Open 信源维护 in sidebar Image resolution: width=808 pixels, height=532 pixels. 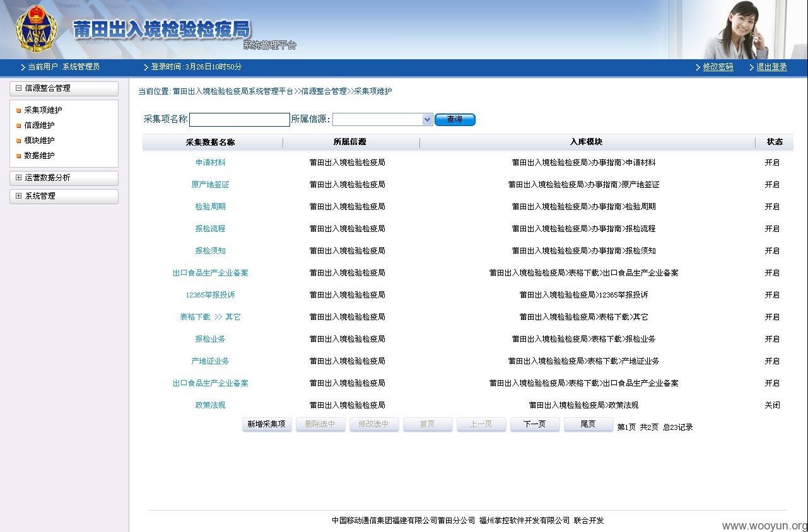(x=39, y=125)
